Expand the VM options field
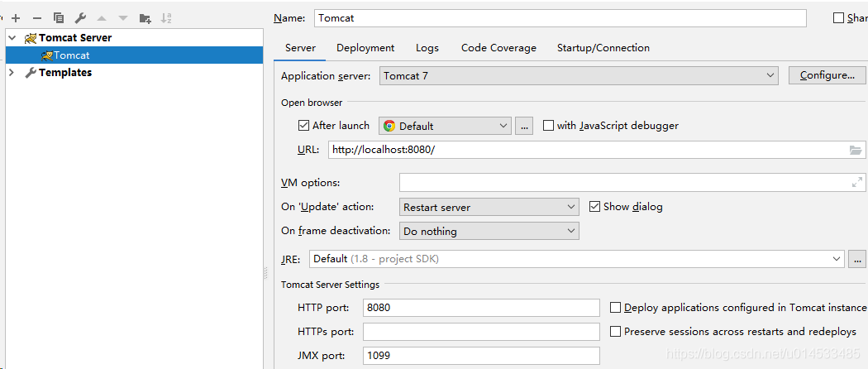 (857, 182)
